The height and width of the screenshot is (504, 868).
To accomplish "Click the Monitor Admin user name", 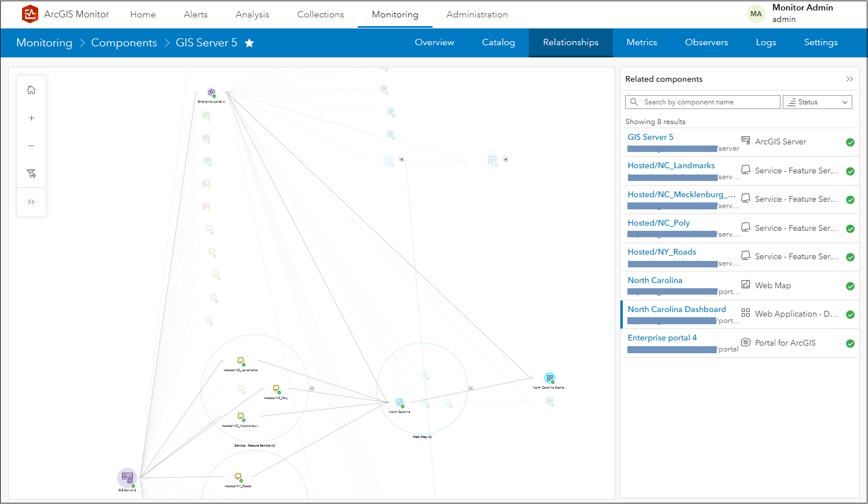I will click(x=802, y=8).
